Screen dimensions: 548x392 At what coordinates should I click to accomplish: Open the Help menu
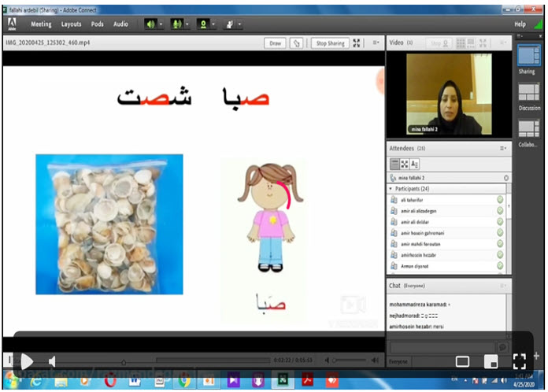[520, 24]
